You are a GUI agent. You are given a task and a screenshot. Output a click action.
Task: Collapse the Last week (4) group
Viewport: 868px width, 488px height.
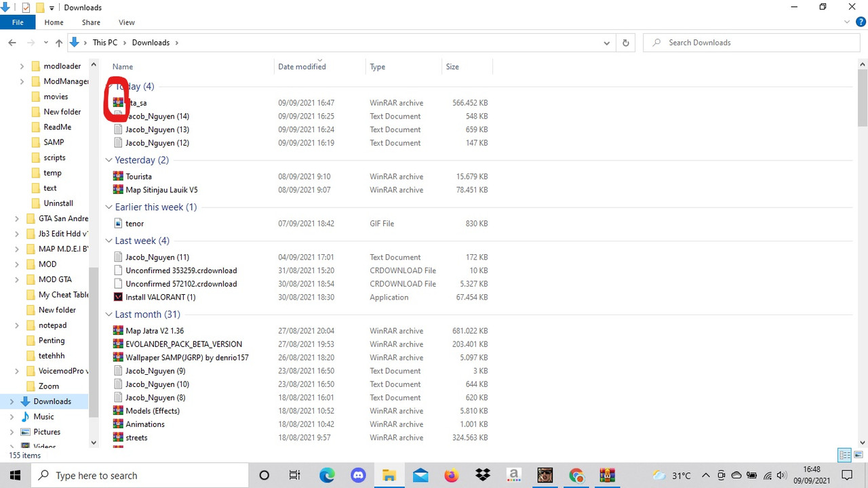(108, 241)
